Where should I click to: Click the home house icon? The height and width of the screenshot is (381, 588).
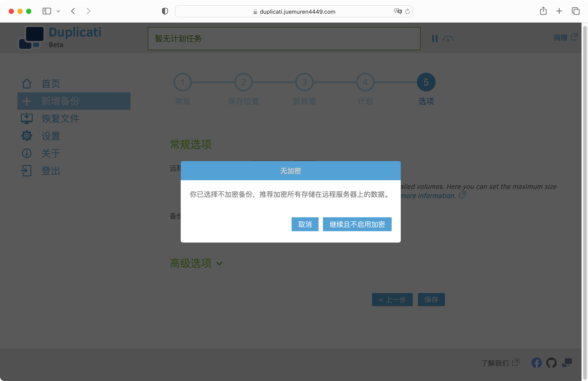tap(27, 84)
